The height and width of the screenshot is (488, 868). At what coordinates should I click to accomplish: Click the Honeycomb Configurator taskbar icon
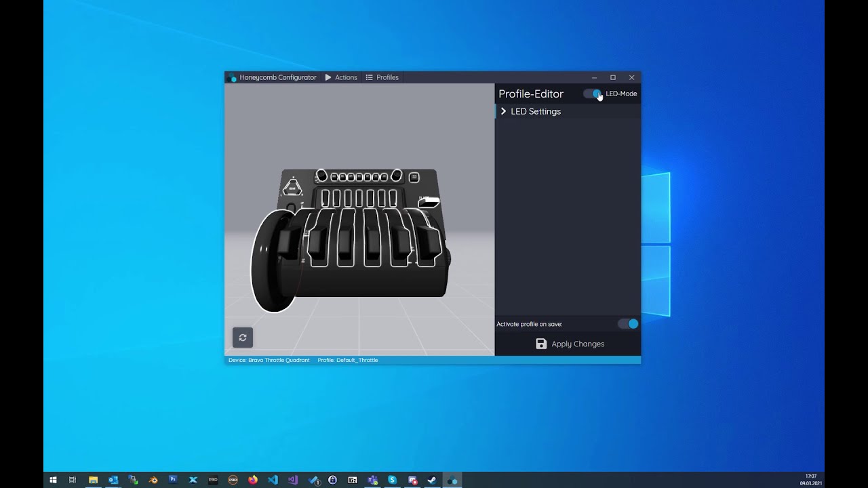(x=452, y=480)
